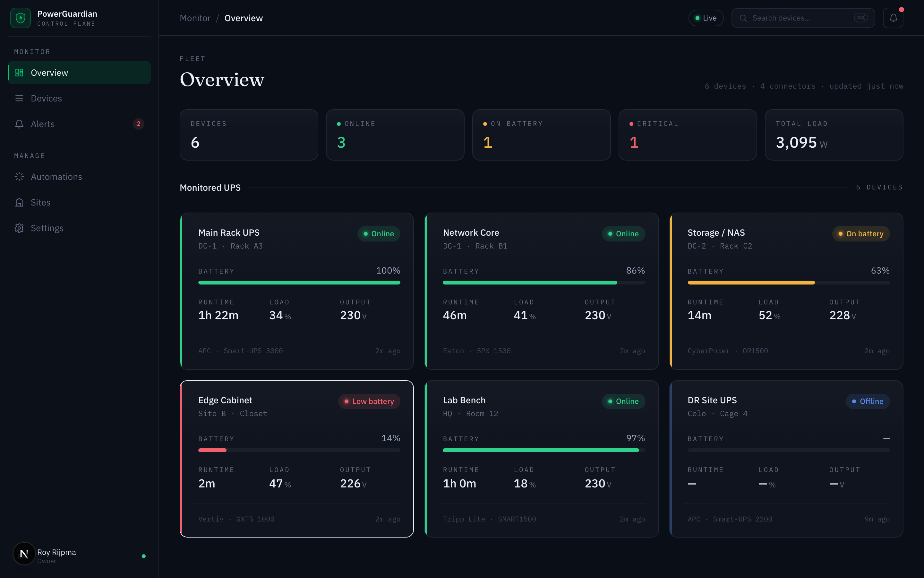924x578 pixels.
Task: Click the Online stat card showing 3
Action: [395, 135]
